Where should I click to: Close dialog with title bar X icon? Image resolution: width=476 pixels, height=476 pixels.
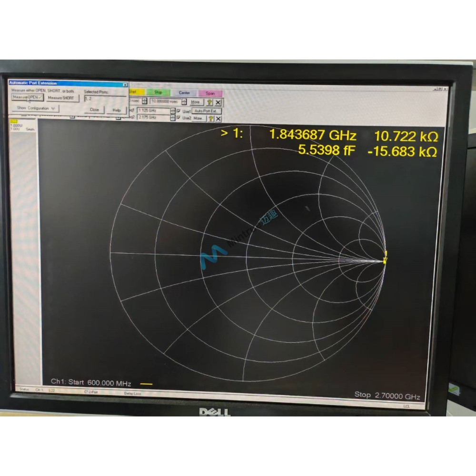[x=125, y=85]
